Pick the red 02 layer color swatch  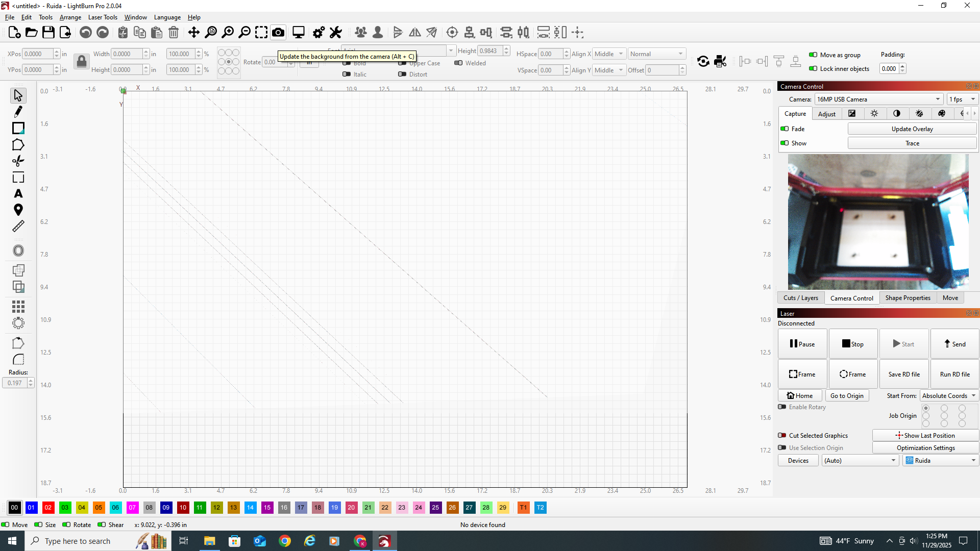pyautogui.click(x=48, y=508)
